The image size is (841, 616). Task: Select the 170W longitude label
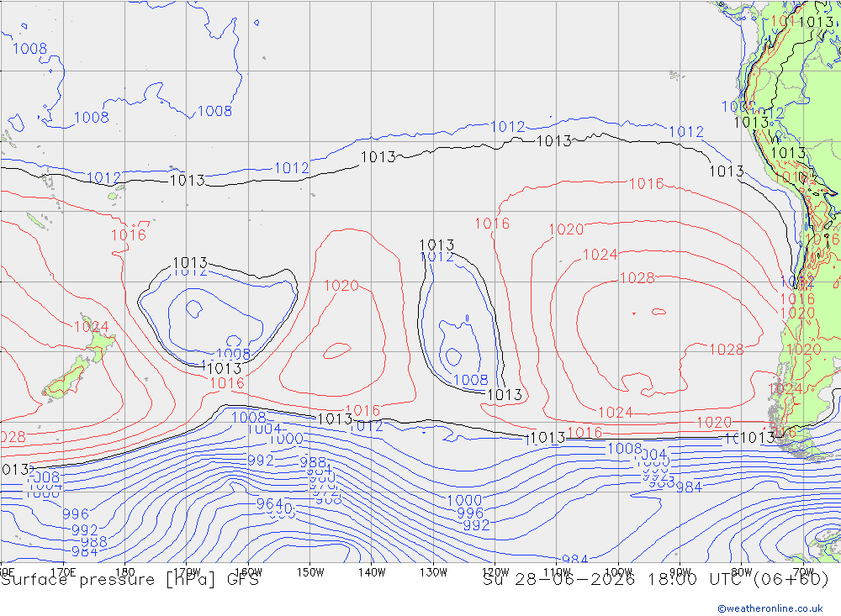point(187,572)
